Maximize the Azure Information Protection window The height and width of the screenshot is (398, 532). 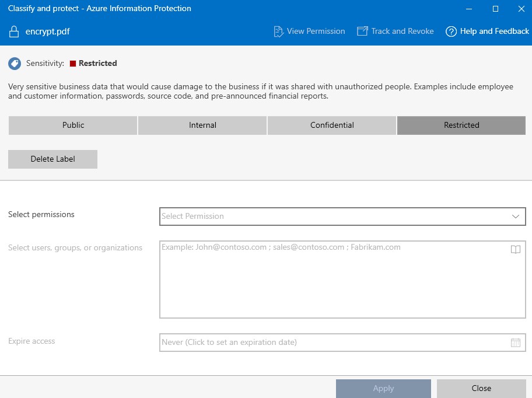(495, 9)
